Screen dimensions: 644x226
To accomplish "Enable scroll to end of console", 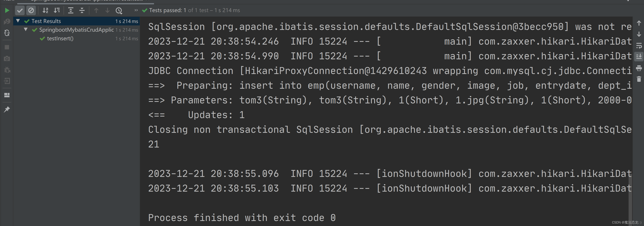I will (639, 57).
